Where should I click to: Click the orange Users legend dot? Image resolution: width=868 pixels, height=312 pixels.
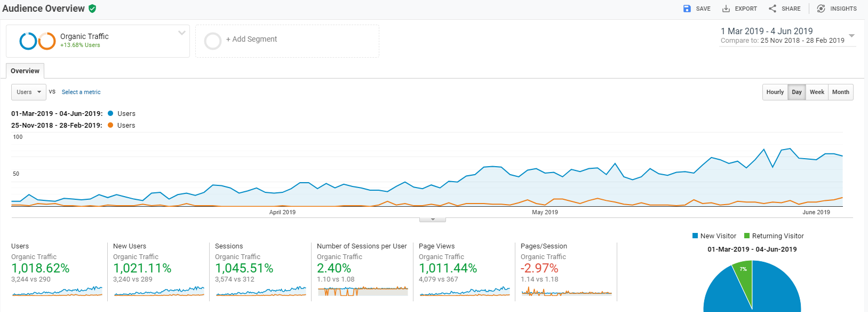pyautogui.click(x=110, y=125)
